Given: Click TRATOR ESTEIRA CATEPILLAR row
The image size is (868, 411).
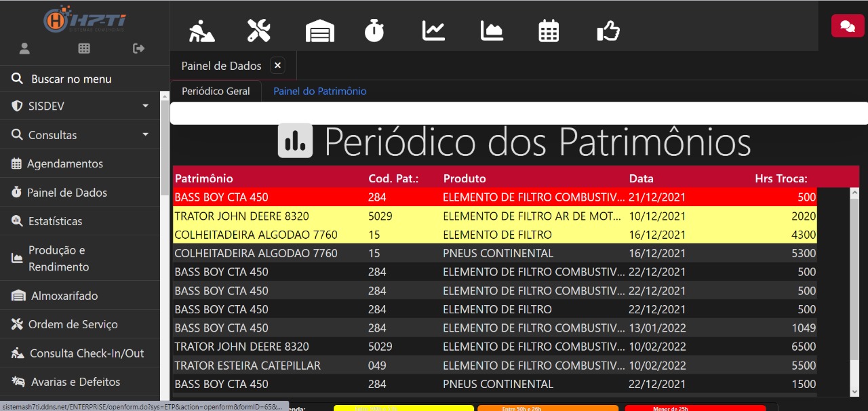Looking at the screenshot, I should [x=495, y=365].
